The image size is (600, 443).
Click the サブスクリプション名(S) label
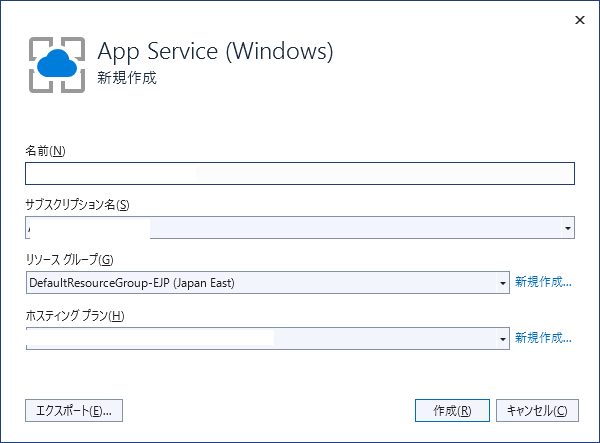point(77,205)
